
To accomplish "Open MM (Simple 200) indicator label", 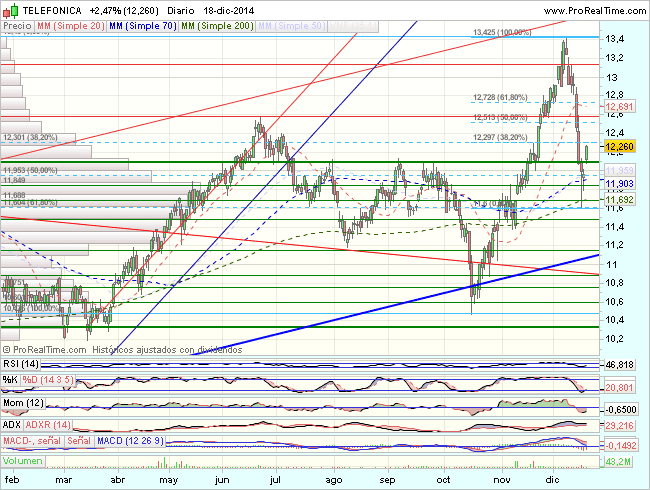I will coord(217,26).
